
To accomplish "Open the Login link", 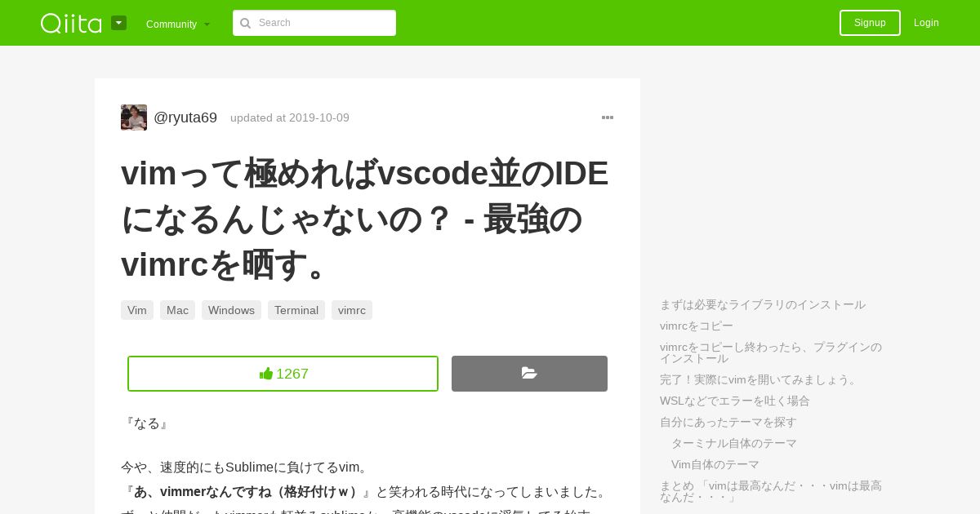I will [926, 23].
